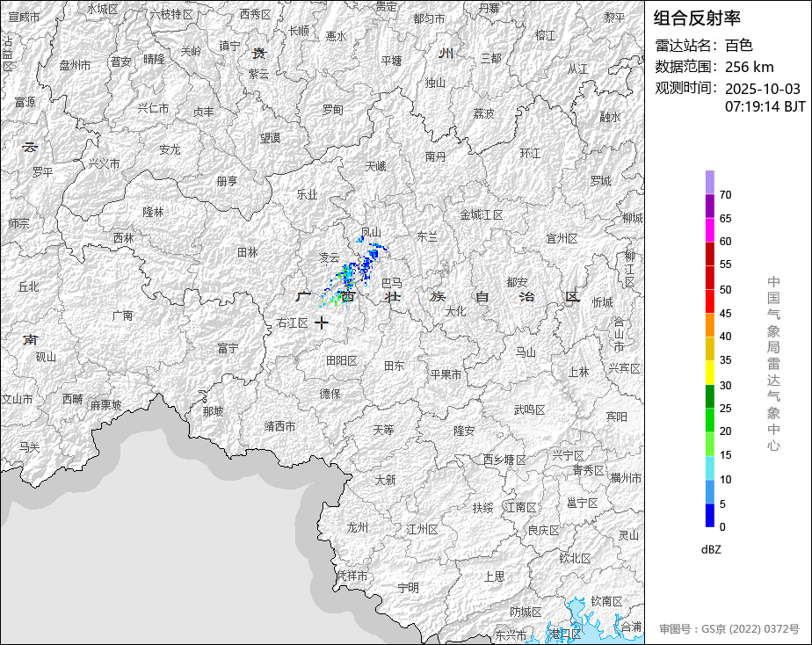This screenshot has height=645, width=812.
Task: Click the radar station cross marker near 右江区
Action: coord(322,323)
